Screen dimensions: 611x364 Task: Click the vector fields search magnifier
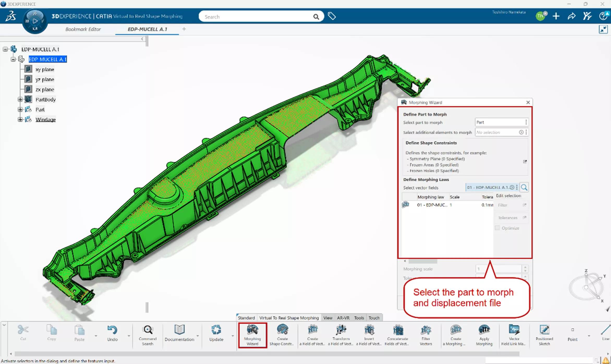524,187
